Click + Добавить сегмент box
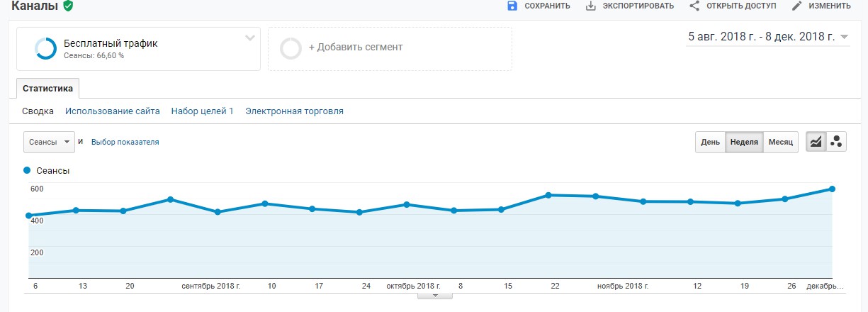Image resolution: width=868 pixels, height=312 pixels. pyautogui.click(x=390, y=49)
